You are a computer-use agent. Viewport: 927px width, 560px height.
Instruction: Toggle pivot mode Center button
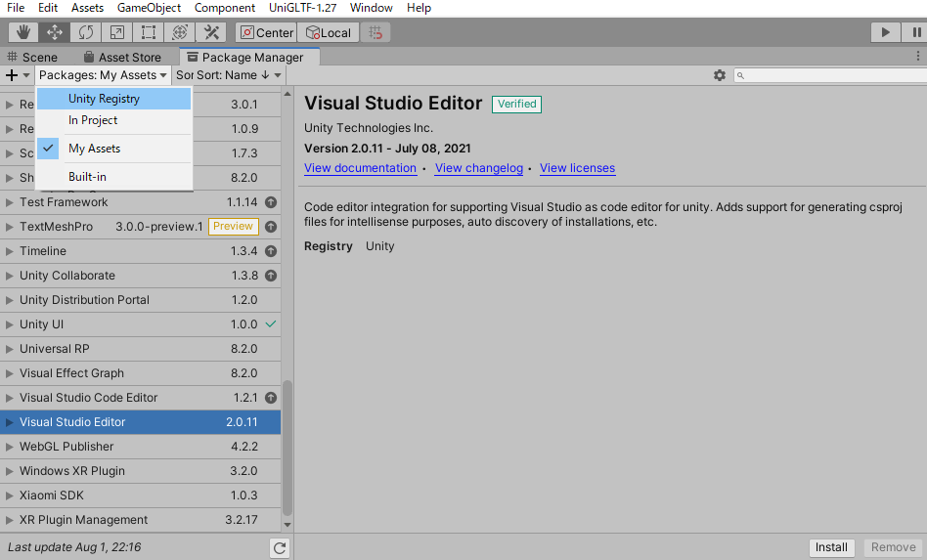pyautogui.click(x=266, y=32)
